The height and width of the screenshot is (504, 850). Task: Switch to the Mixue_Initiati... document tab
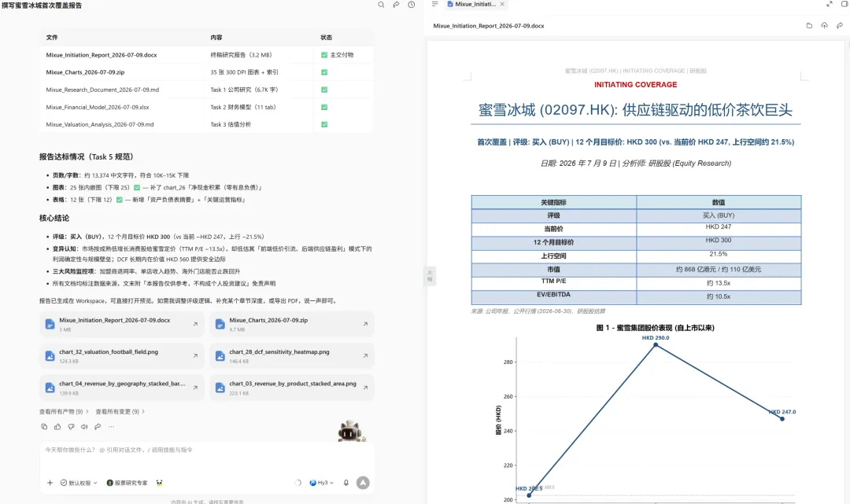coord(471,5)
